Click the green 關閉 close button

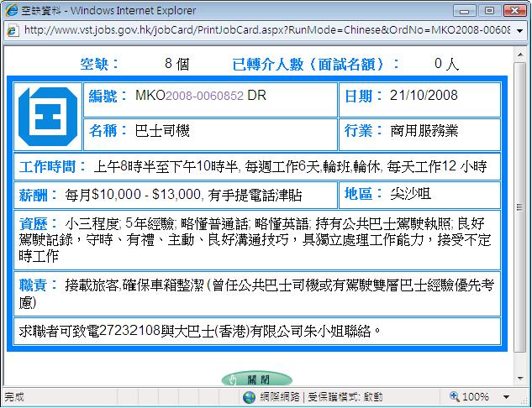click(257, 379)
